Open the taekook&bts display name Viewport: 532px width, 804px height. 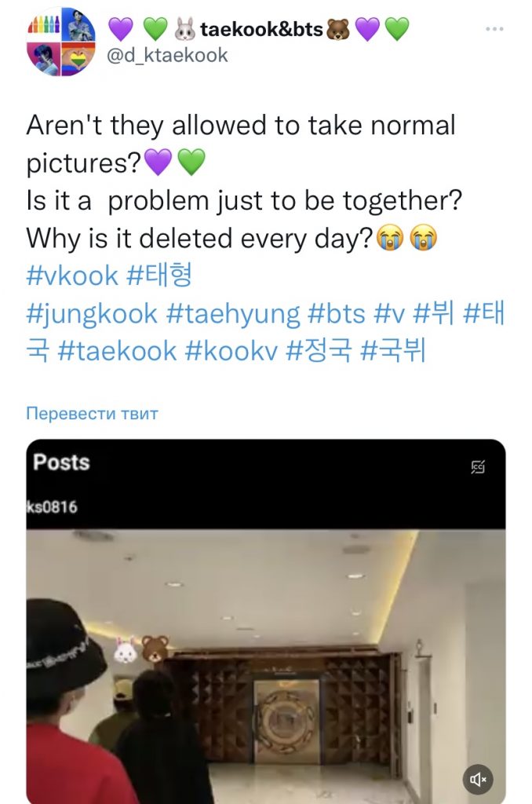tap(261, 29)
